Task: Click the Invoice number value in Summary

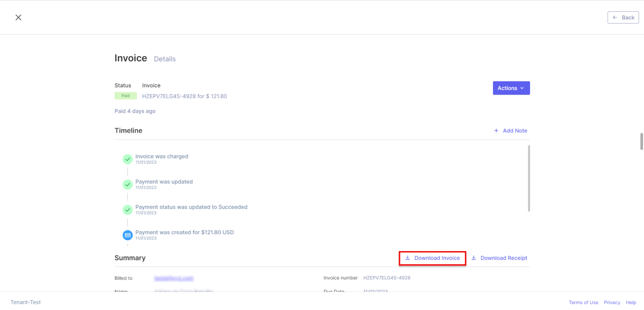Action: (x=387, y=278)
